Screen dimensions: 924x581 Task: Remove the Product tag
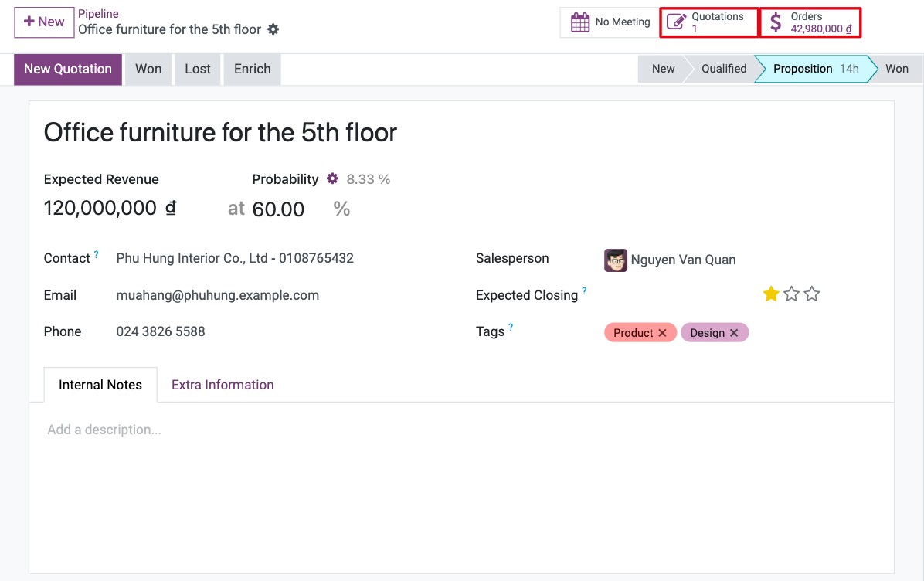pyautogui.click(x=662, y=333)
